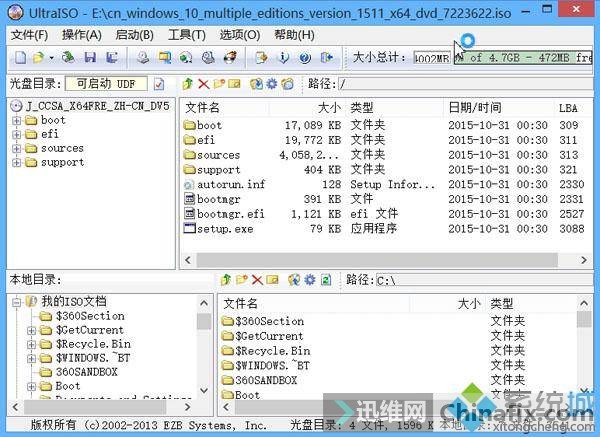
Task: Expand the $Recycle.Bin folder in local tree
Action: (x=32, y=344)
